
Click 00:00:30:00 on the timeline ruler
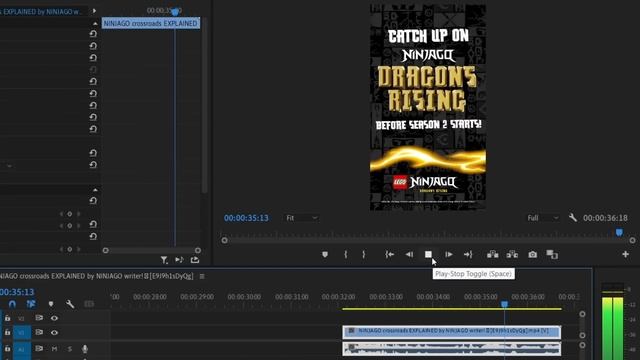click(x=244, y=297)
